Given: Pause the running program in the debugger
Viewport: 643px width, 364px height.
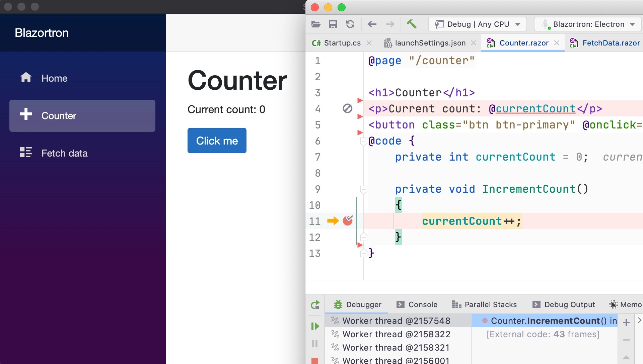Looking at the screenshot, I should (x=315, y=344).
